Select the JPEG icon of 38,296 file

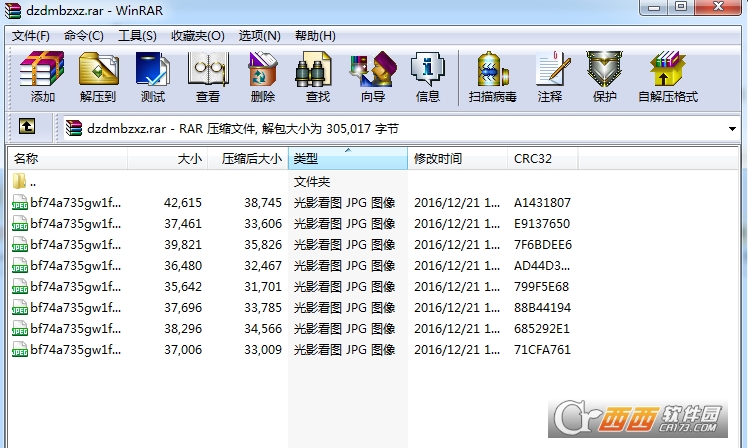click(20, 329)
